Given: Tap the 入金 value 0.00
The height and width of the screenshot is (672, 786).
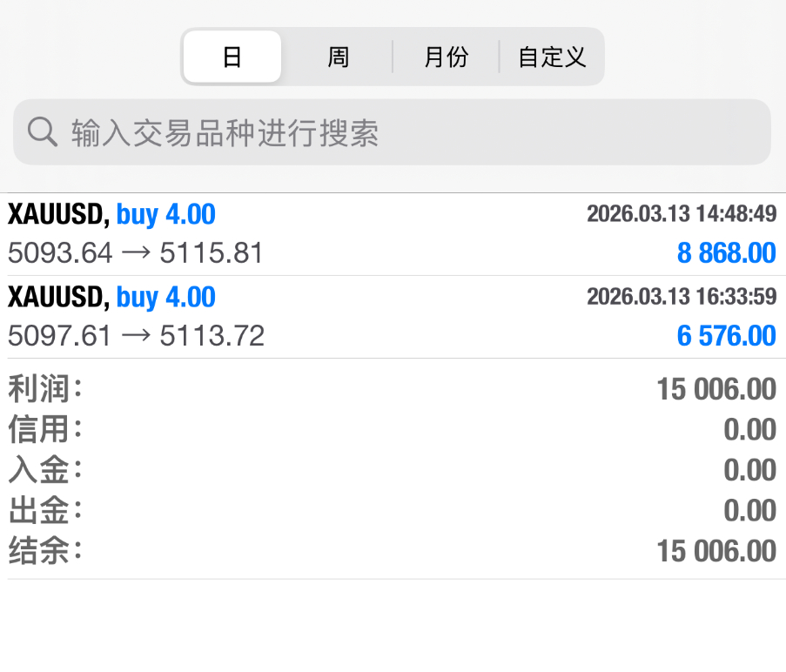Looking at the screenshot, I should click(x=750, y=470).
